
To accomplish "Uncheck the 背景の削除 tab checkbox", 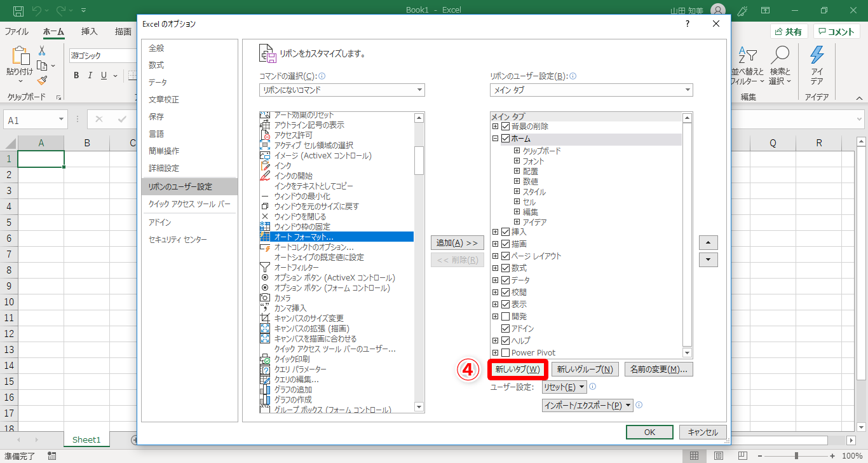I will 506,127.
